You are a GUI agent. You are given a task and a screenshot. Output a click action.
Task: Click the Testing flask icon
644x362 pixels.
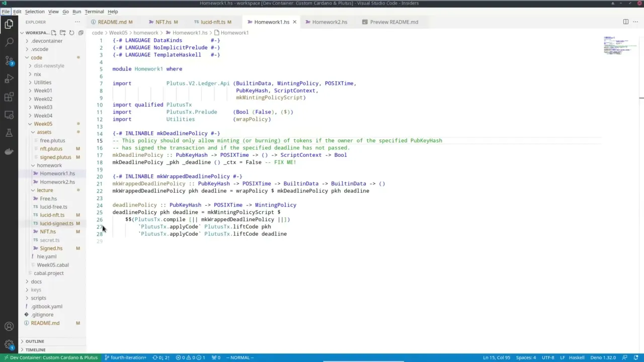point(9,133)
